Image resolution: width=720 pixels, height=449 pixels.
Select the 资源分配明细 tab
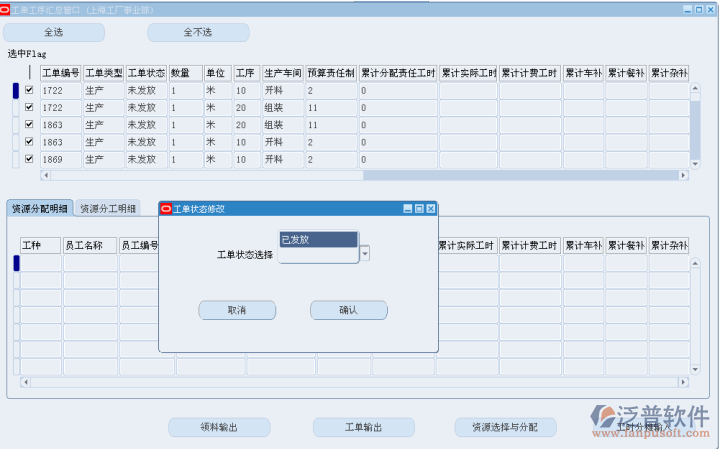pyautogui.click(x=40, y=209)
